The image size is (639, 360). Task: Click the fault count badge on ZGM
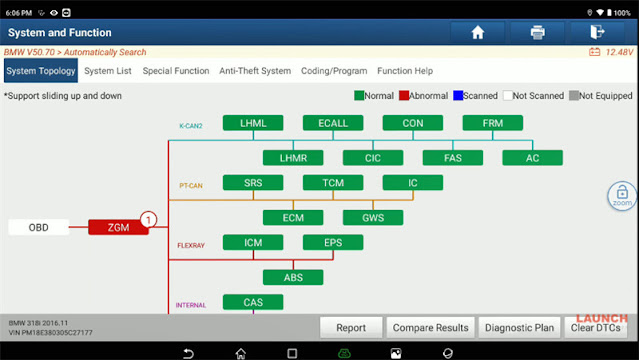(x=148, y=220)
